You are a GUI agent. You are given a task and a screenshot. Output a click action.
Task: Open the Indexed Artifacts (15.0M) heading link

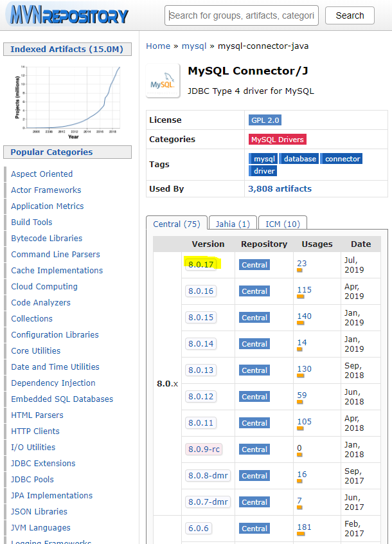point(67,50)
